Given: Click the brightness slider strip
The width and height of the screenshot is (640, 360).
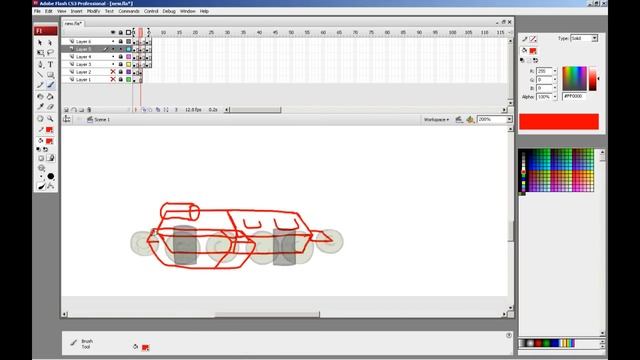Looking at the screenshot, I should pos(593,78).
